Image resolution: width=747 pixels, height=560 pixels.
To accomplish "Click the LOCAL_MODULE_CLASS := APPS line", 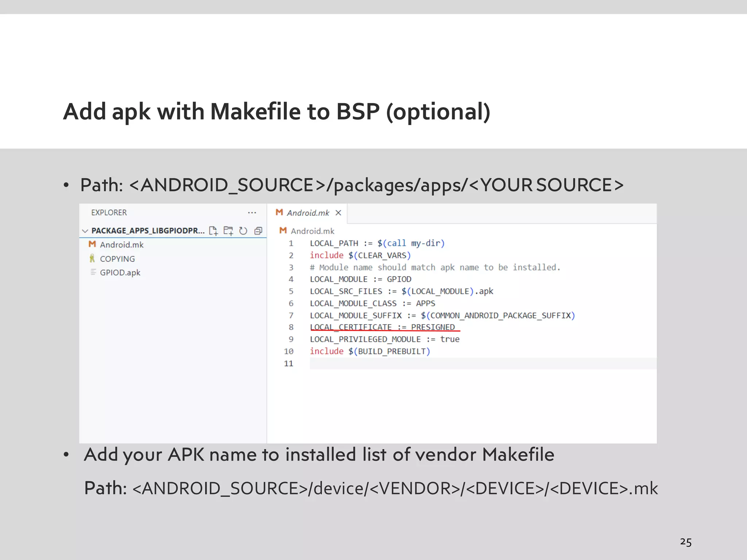I will coord(372,303).
